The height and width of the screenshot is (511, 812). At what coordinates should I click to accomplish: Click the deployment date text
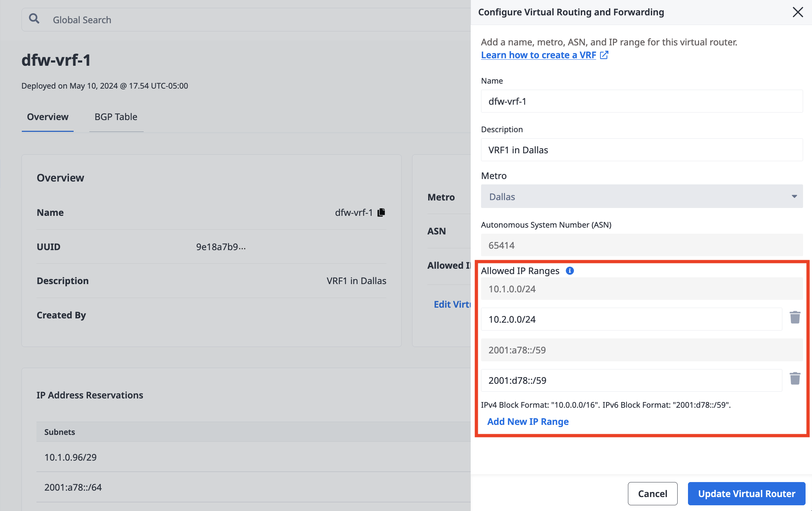point(105,86)
